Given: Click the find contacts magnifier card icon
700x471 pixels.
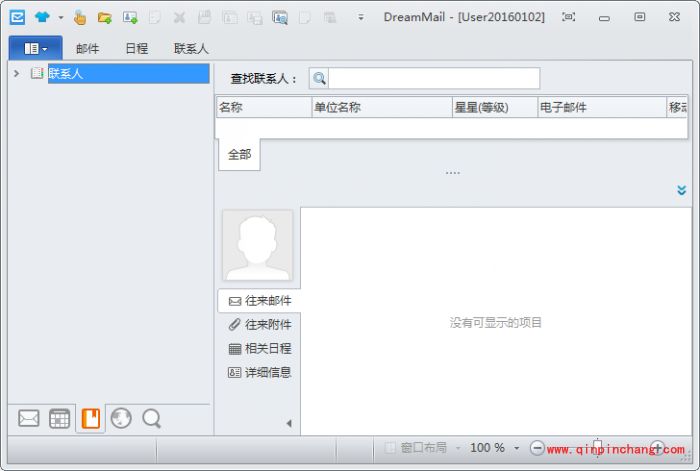Looking at the screenshot, I should point(280,18).
